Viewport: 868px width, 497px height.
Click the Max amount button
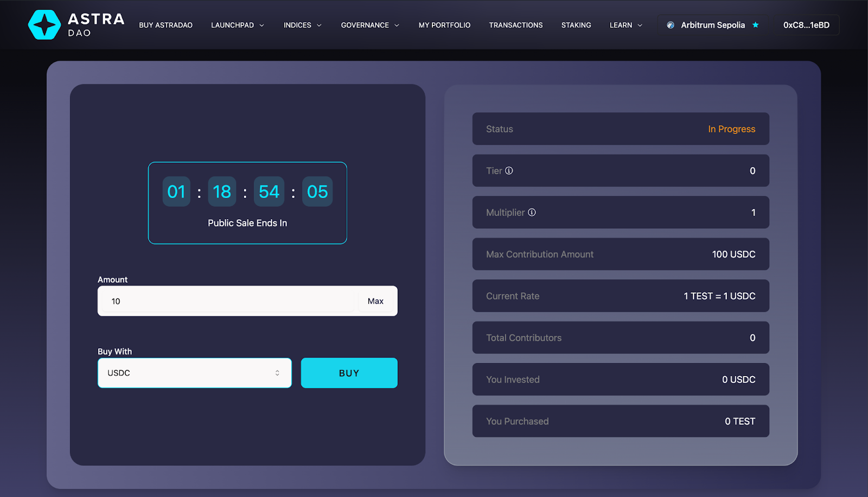coord(375,301)
